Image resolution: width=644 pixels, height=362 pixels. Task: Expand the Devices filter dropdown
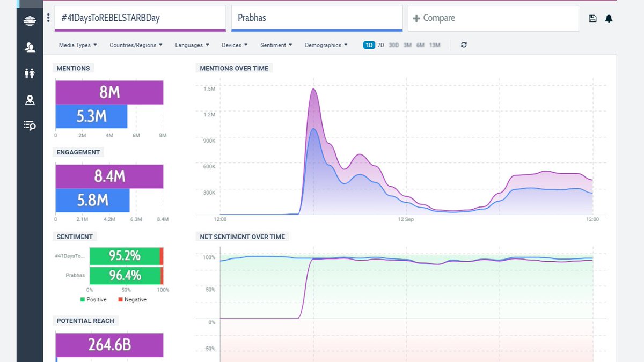[x=235, y=45]
